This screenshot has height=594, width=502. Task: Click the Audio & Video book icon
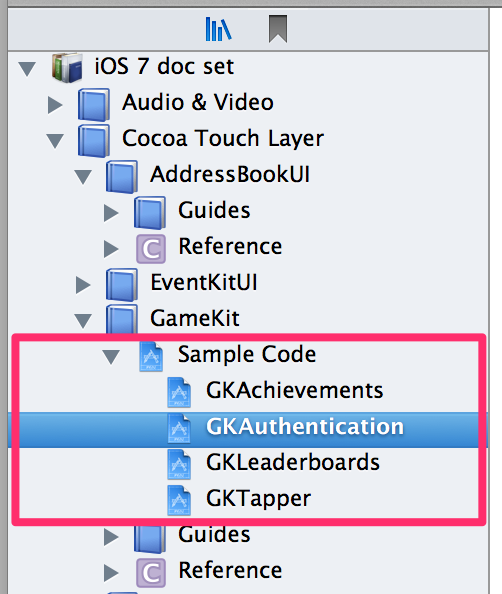(94, 104)
